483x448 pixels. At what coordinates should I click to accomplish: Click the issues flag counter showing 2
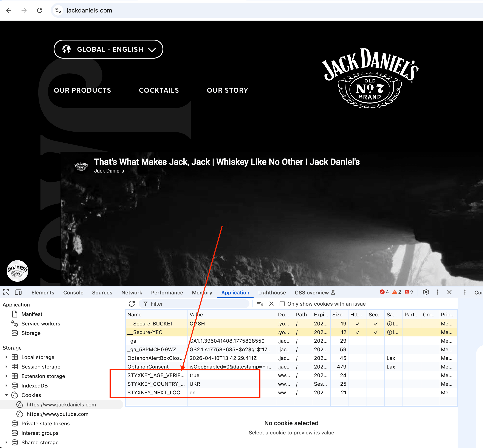click(409, 292)
